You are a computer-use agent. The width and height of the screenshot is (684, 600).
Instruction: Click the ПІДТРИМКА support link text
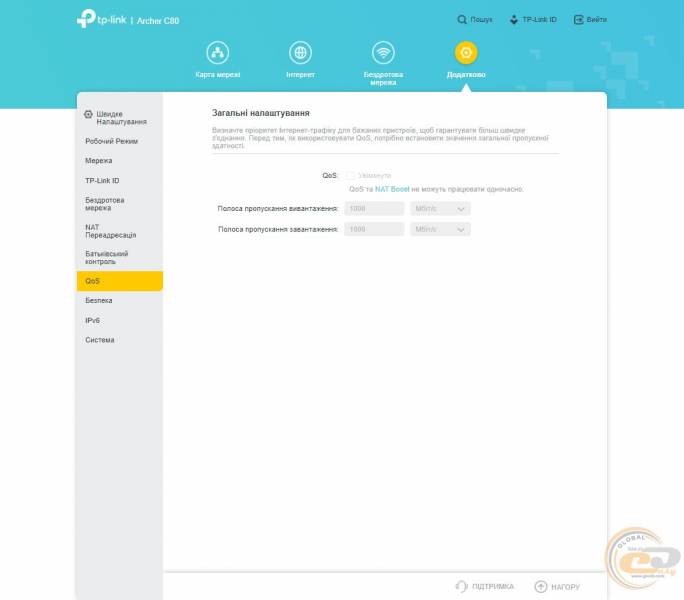[493, 586]
